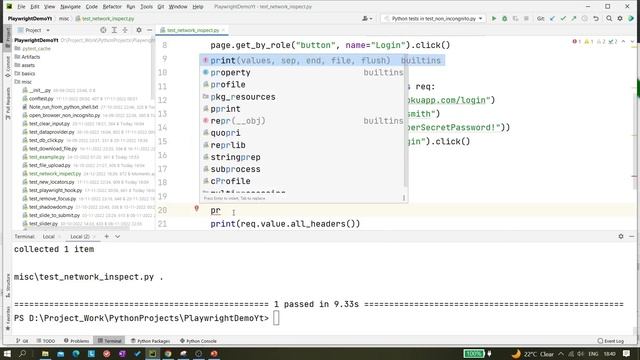Viewport: 640px width, 360px height.
Task: Select opened file locate icon in Project panel
Action: point(103,30)
